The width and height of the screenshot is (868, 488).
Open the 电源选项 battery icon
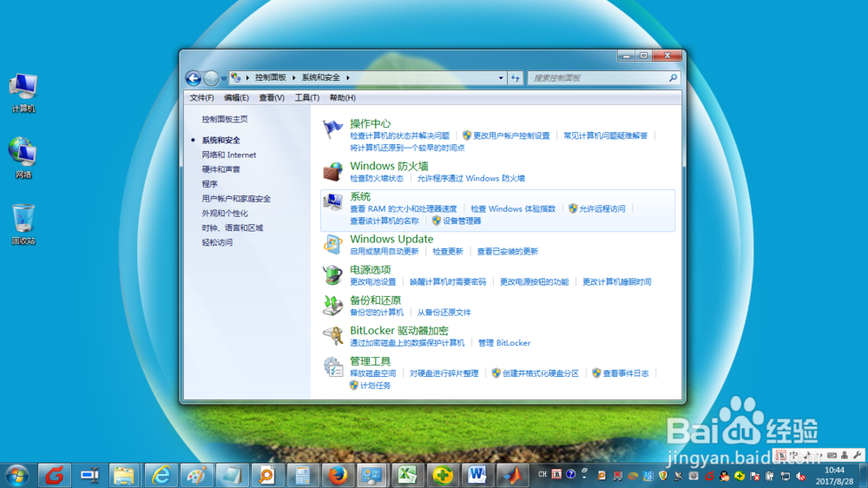pos(332,274)
